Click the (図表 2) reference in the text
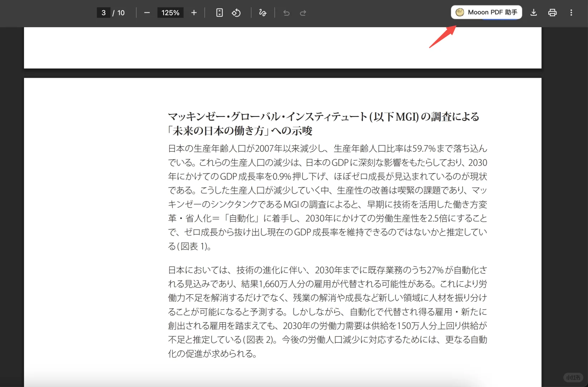The width and height of the screenshot is (588, 387). [x=260, y=339]
